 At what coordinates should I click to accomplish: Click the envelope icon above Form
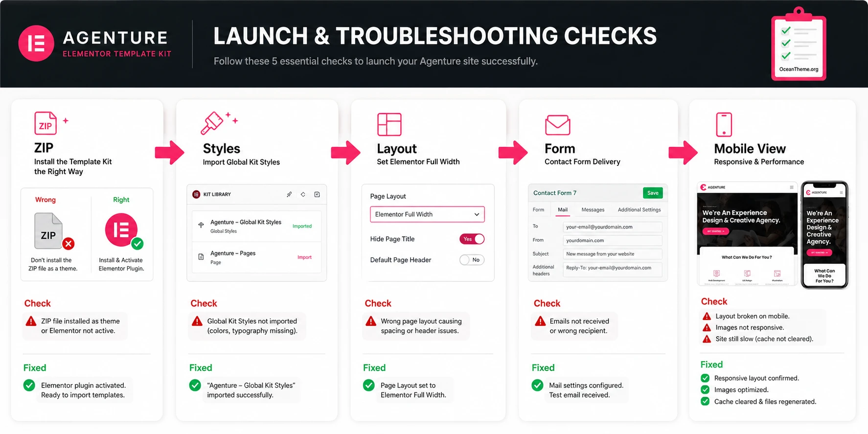coord(558,125)
